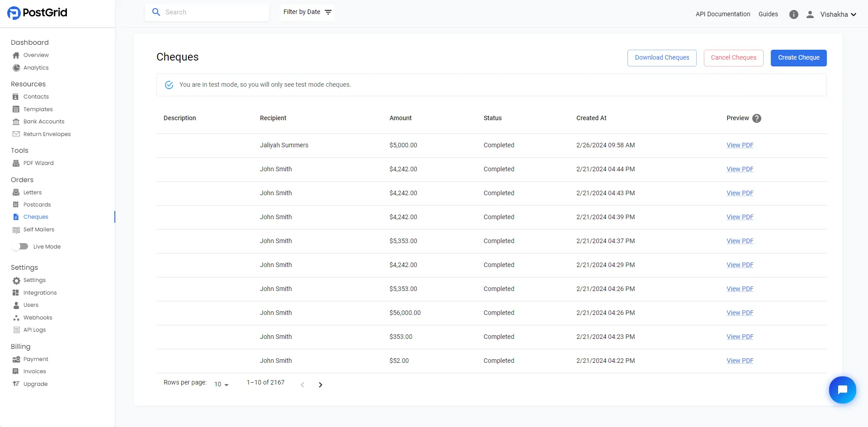This screenshot has width=868, height=427.
Task: Click the Webhooks icon in Settings
Action: pos(16,317)
